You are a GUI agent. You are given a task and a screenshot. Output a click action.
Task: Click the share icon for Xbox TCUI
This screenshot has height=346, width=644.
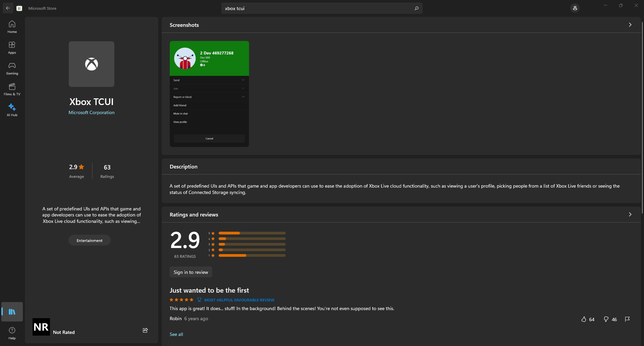145,330
